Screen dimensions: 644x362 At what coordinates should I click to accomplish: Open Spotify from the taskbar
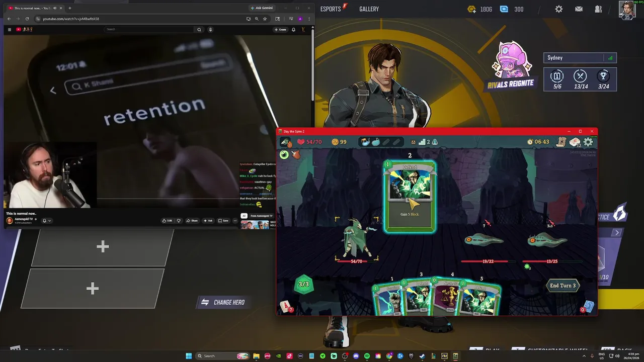[x=367, y=356]
